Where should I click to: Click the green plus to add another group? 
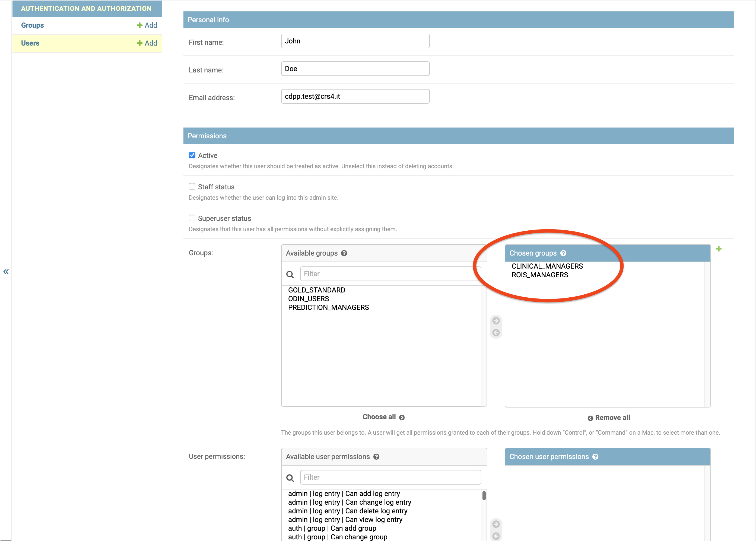point(719,249)
